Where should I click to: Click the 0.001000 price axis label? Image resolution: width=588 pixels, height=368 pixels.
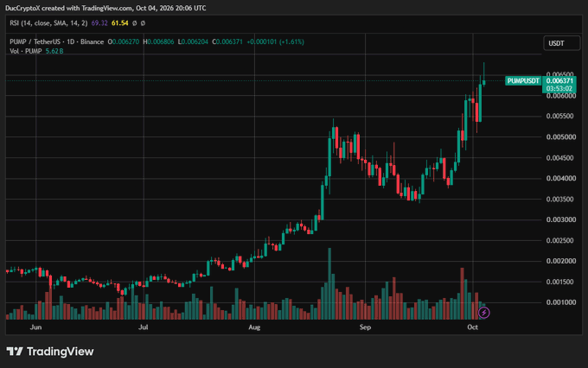(x=561, y=302)
